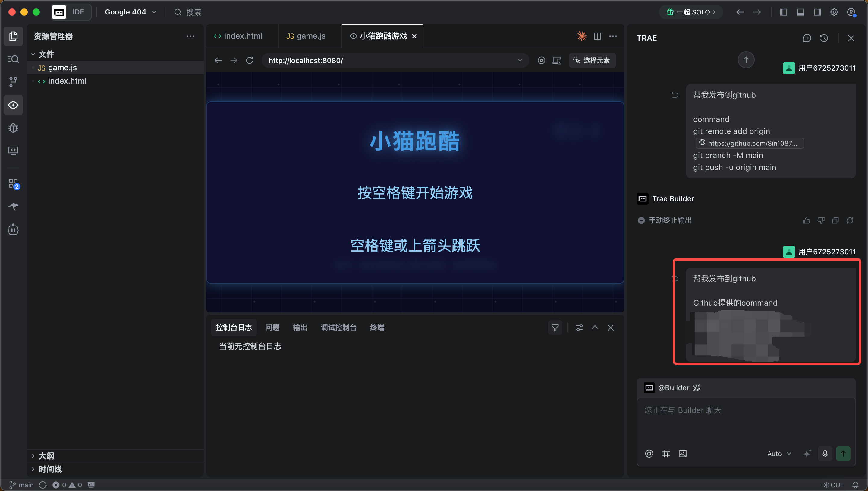Open chat history in TRAE panel
The image size is (868, 491).
pos(824,38)
